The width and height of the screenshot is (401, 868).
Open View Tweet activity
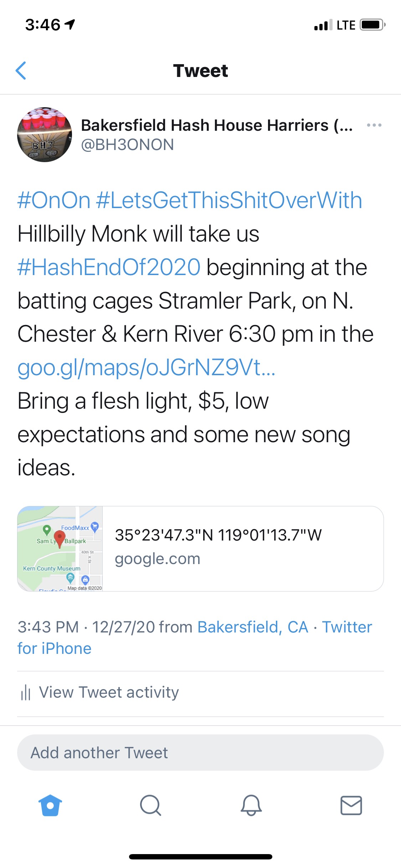pos(109,692)
